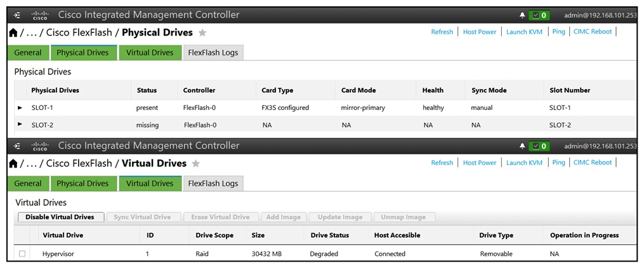Image resolution: width=644 pixels, height=268 pixels.
Task: Sort by Health column header
Action: 433,90
